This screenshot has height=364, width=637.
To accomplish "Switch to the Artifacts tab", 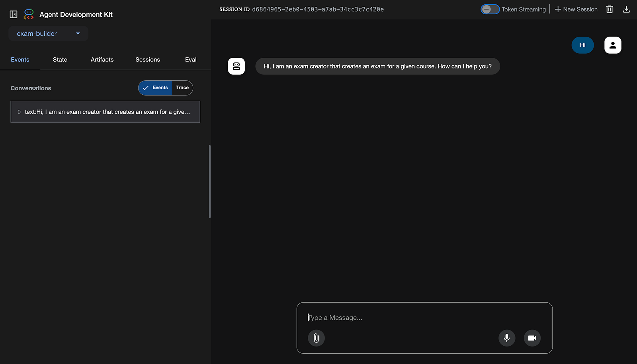I will coord(102,60).
